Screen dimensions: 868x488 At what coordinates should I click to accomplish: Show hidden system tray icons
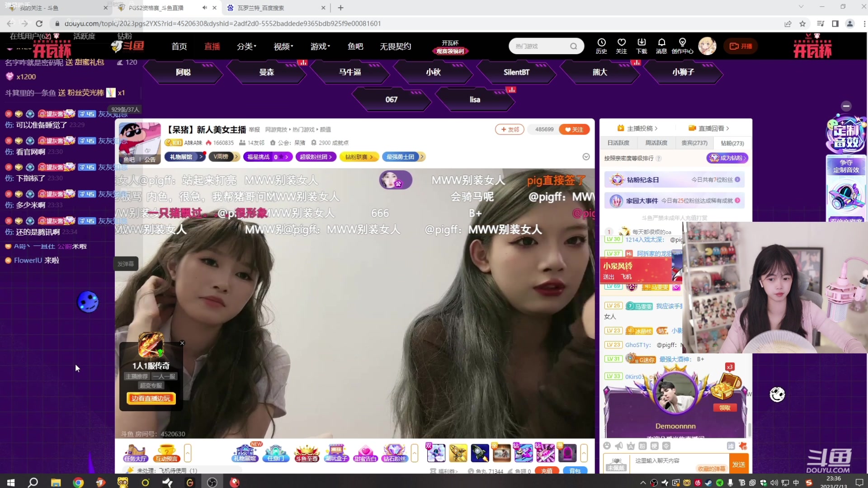coord(643,483)
